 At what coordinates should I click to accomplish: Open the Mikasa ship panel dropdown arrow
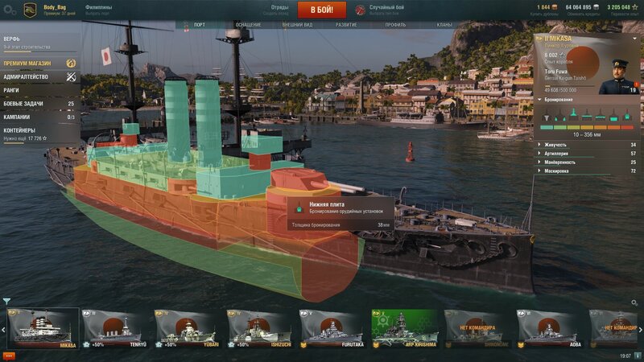(635, 39)
